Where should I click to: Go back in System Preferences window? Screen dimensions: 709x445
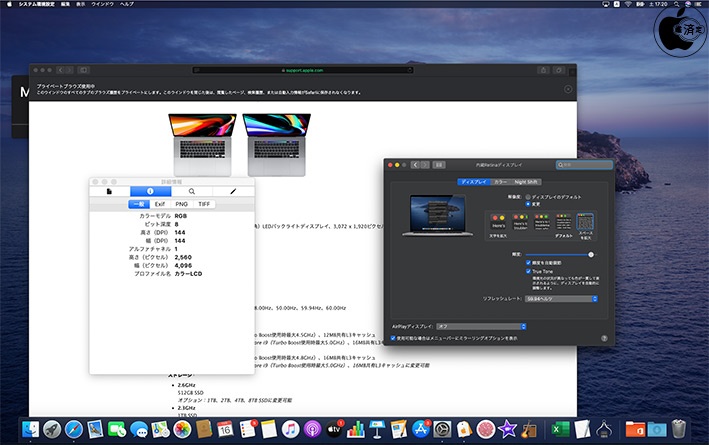pyautogui.click(x=415, y=165)
